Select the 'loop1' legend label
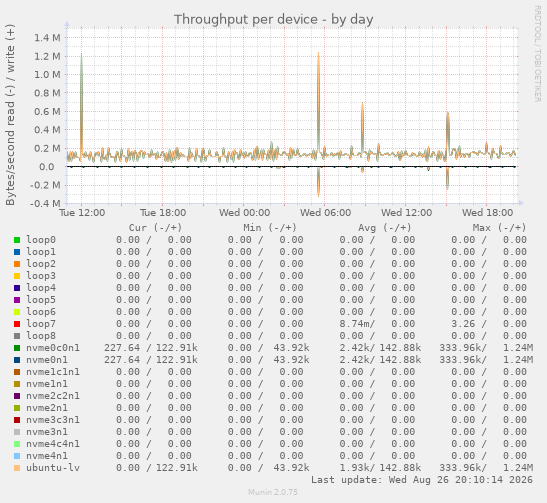Image resolution: width=547 pixels, height=503 pixels. (41, 252)
